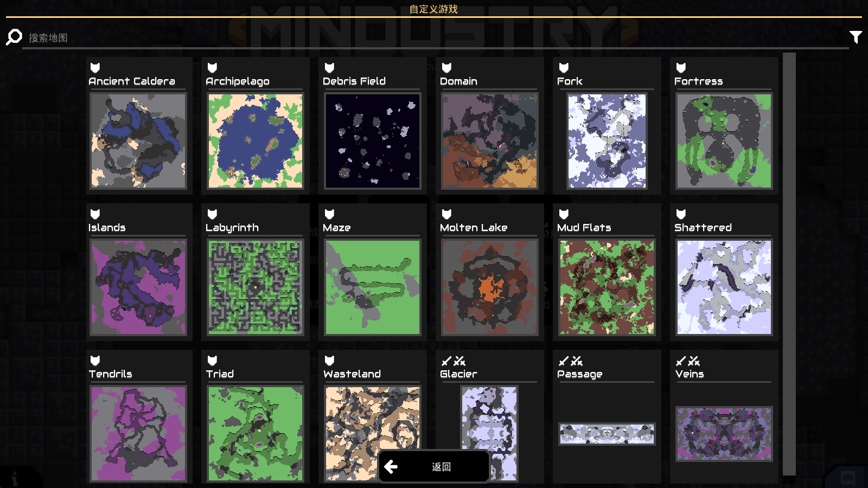Viewport: 868px width, 488px height.
Task: Click the map list vertical scrollbar
Action: (789, 265)
